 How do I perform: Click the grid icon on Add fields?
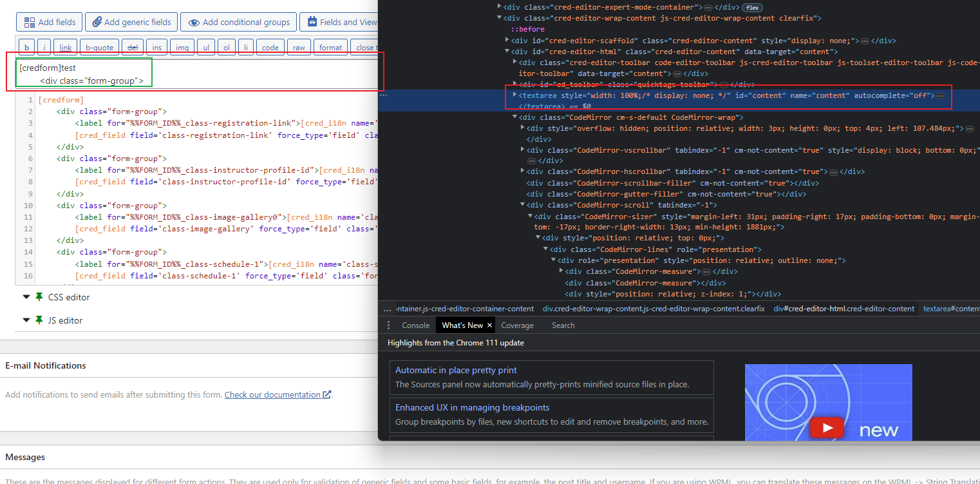click(x=30, y=22)
